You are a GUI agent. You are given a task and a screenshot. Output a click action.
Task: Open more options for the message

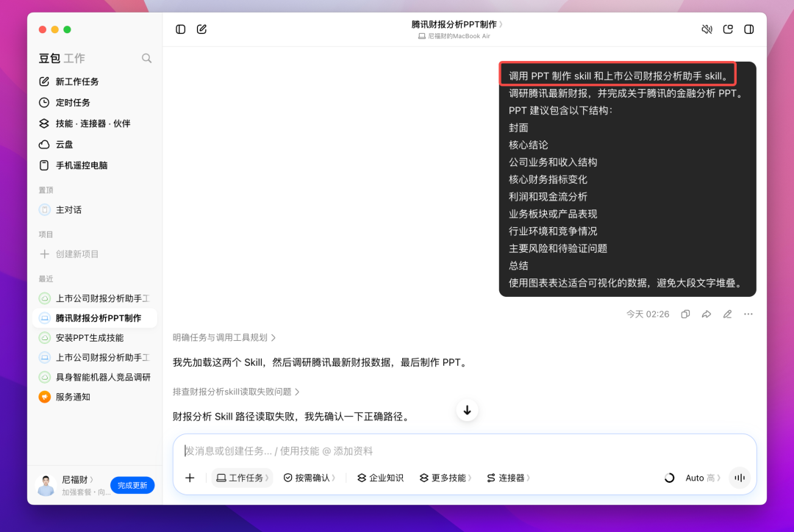pos(748,314)
